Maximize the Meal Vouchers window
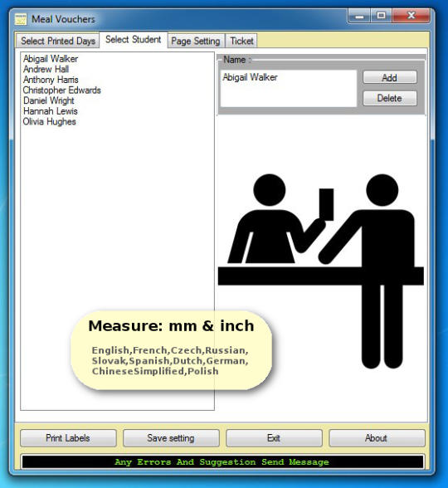This screenshot has width=448, height=488. pyautogui.click(x=381, y=16)
